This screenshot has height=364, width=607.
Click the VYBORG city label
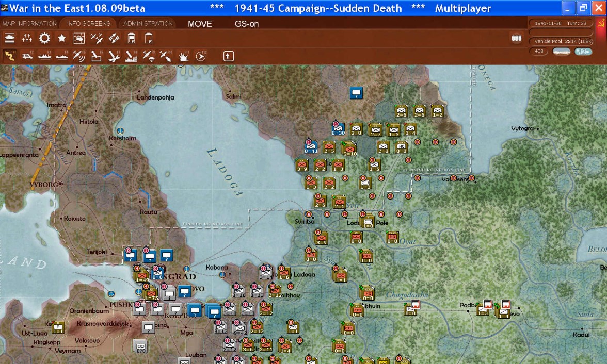pos(44,185)
